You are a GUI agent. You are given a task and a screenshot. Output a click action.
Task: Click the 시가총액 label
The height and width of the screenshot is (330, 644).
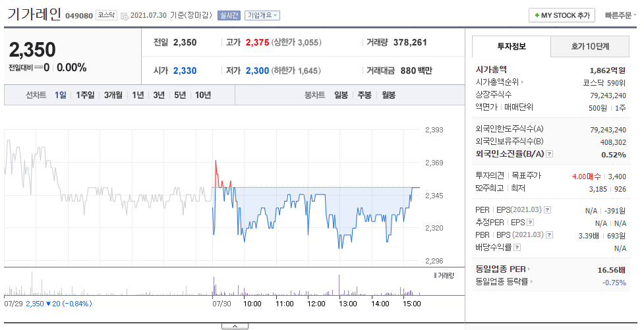(x=491, y=70)
